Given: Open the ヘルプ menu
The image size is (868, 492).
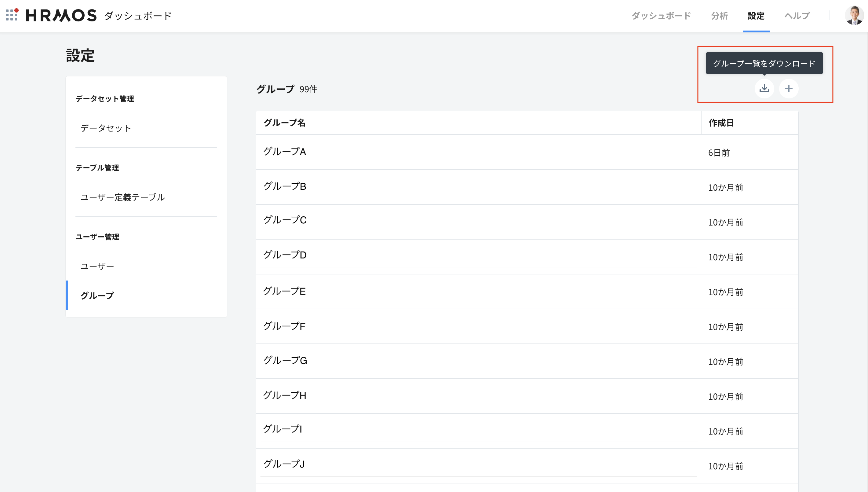Looking at the screenshot, I should (797, 16).
